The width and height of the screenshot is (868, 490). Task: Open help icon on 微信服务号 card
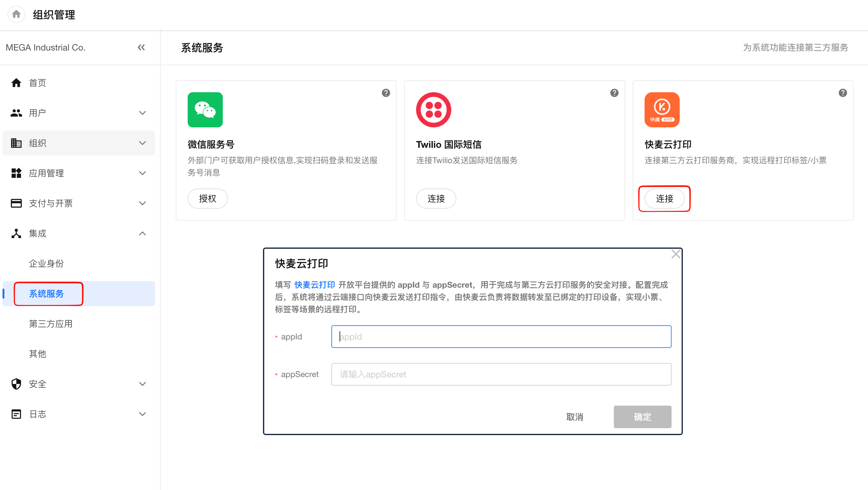(386, 93)
